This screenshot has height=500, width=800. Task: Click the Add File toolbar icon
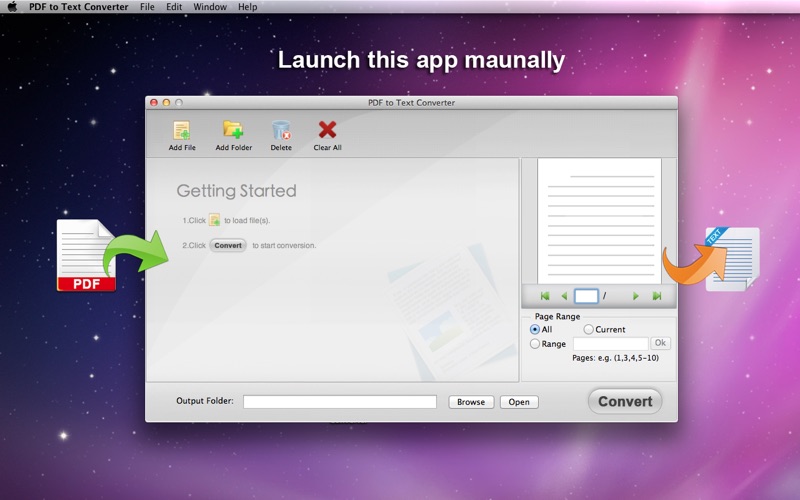[182, 131]
